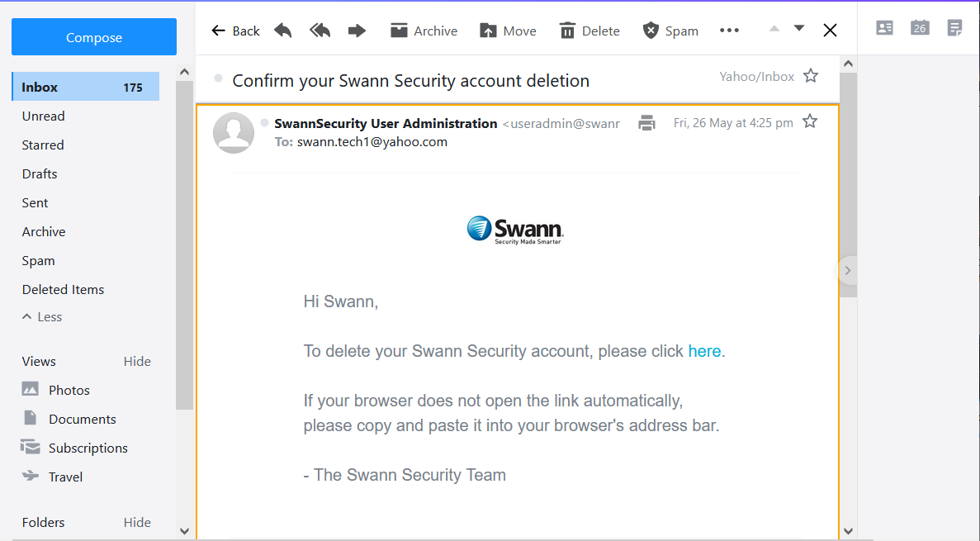Open the Calendar icon showing 26

pyautogui.click(x=920, y=28)
